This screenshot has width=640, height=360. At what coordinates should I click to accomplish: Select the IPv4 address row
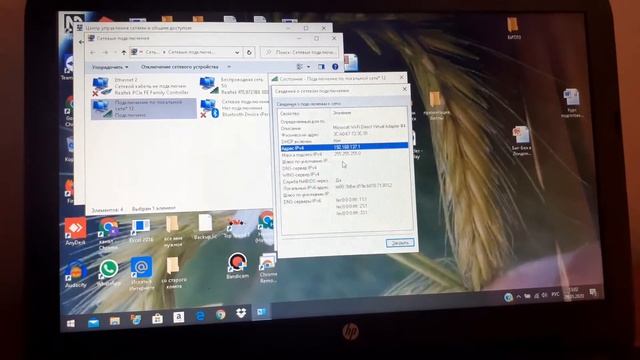[344, 147]
